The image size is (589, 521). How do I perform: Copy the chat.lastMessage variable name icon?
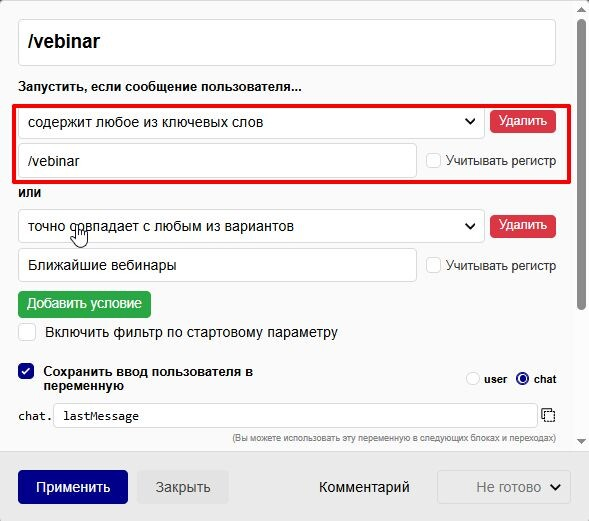(x=548, y=415)
